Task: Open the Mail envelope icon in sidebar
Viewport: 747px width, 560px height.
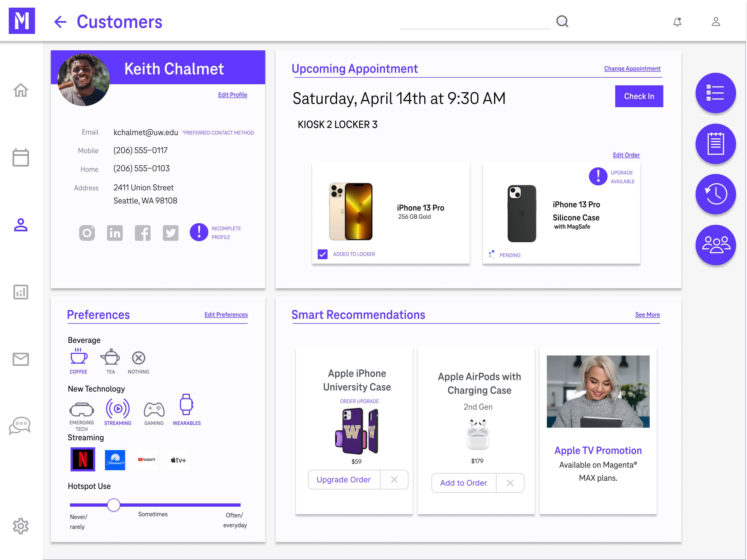Action: 21,359
